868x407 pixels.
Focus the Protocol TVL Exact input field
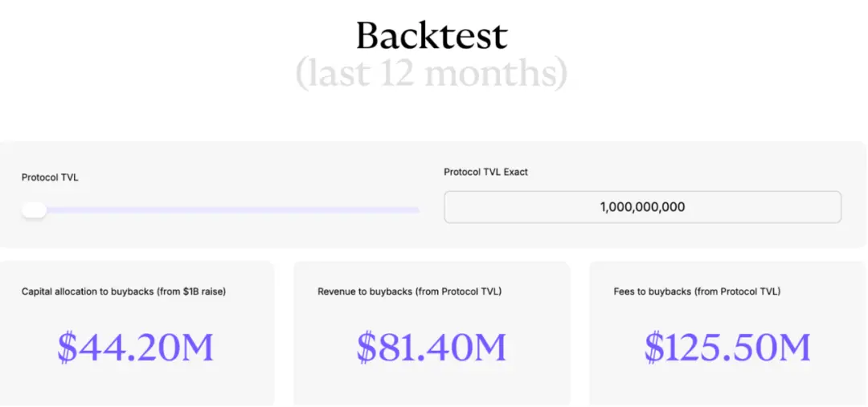642,207
